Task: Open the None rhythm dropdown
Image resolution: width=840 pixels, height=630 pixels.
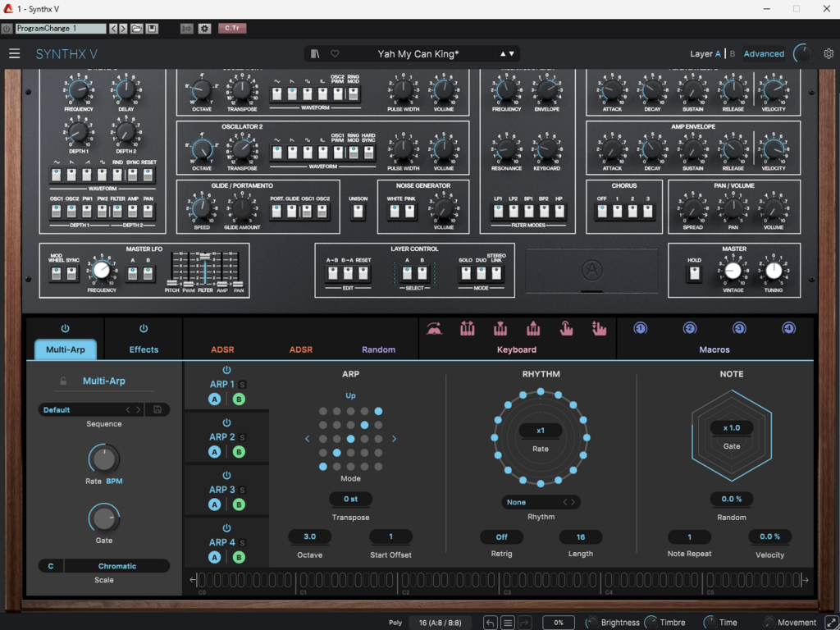Action: (541, 502)
